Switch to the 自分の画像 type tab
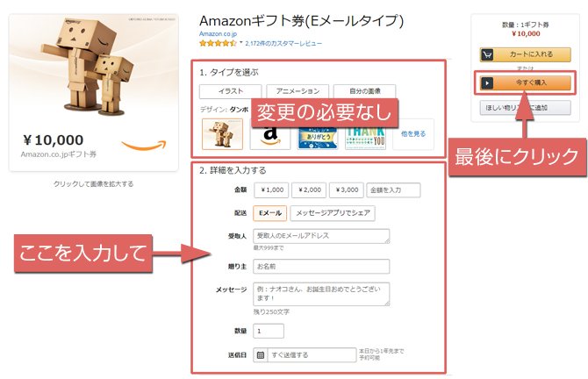The image size is (588, 379). 364,91
